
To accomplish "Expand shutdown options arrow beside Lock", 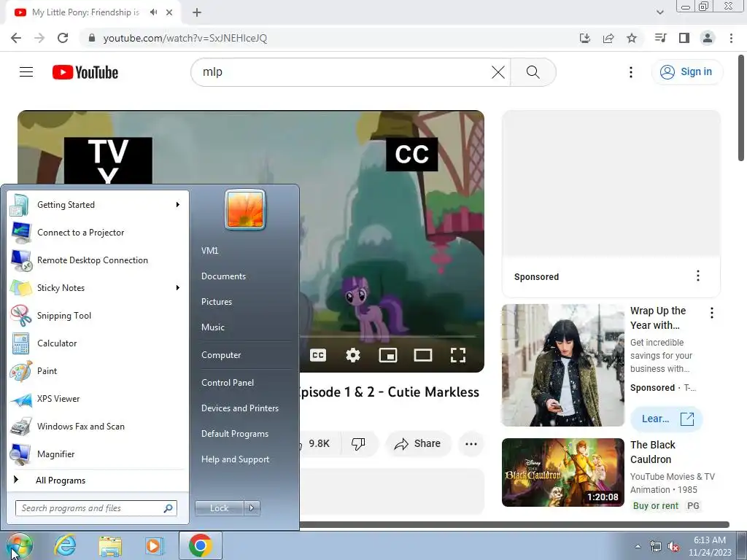I will [252, 508].
